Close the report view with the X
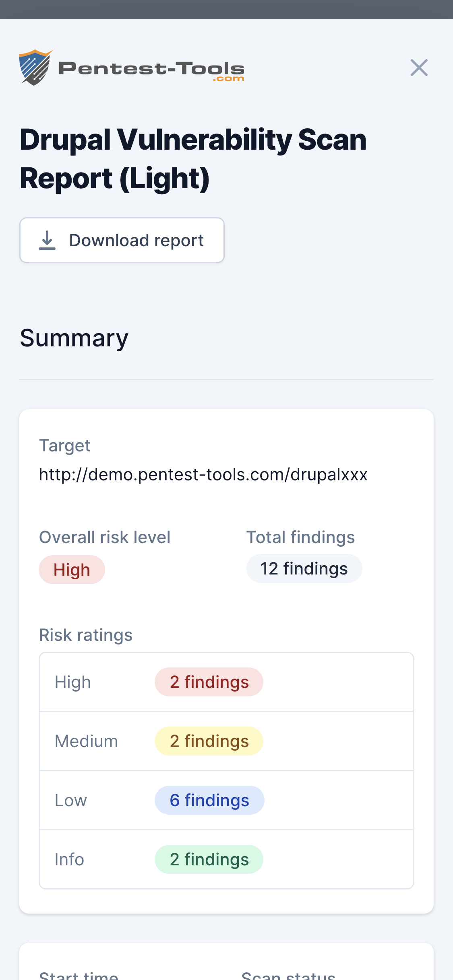453x980 pixels. coord(419,68)
